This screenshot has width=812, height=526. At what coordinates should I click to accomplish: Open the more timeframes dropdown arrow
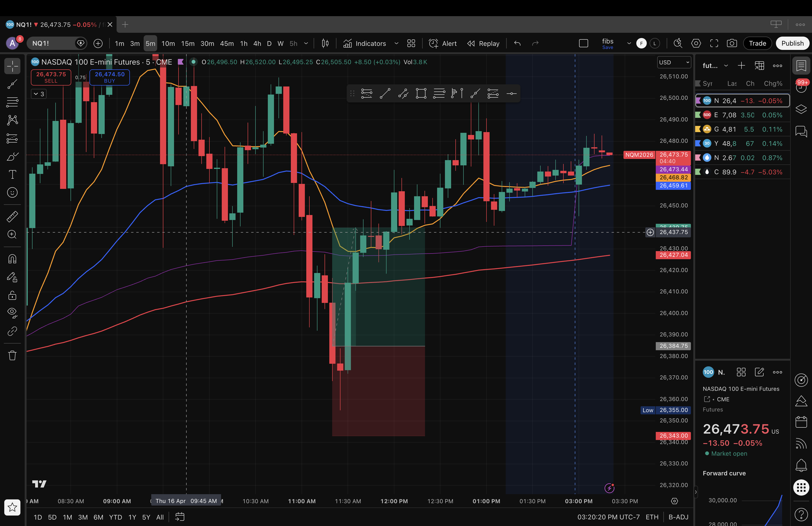[x=306, y=43]
